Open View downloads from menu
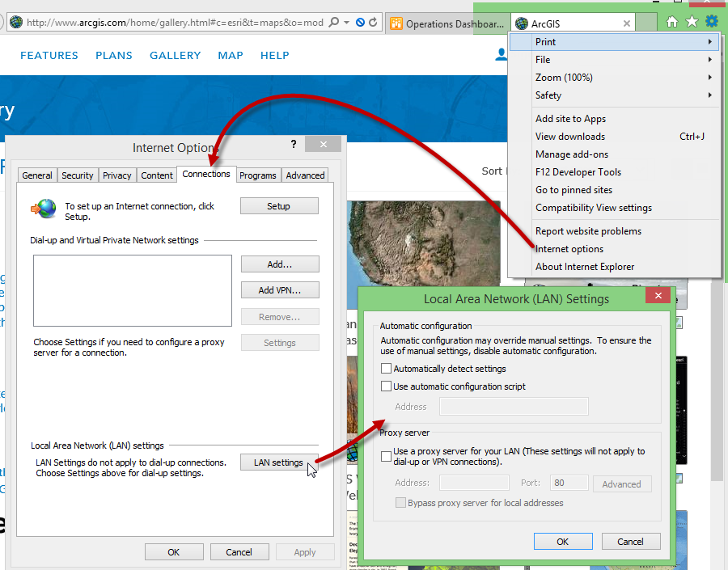 coord(569,137)
